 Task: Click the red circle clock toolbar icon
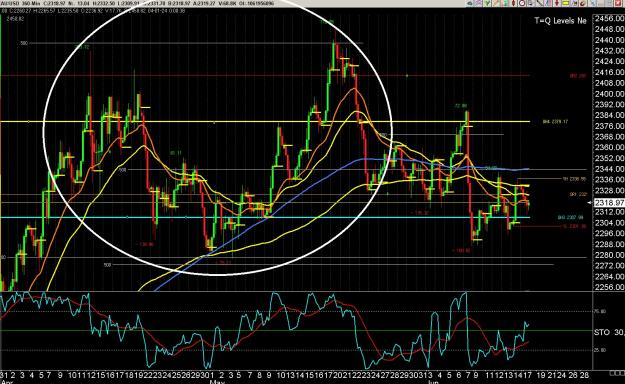tap(522, 3)
